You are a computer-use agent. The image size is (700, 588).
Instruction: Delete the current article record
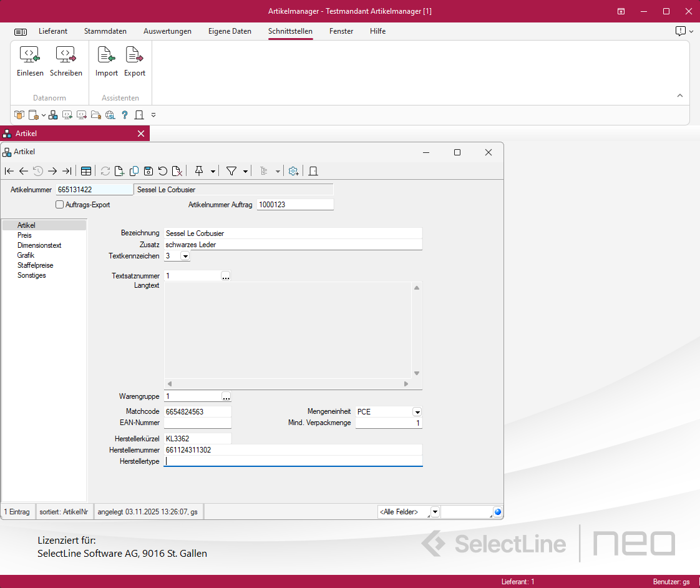[177, 171]
